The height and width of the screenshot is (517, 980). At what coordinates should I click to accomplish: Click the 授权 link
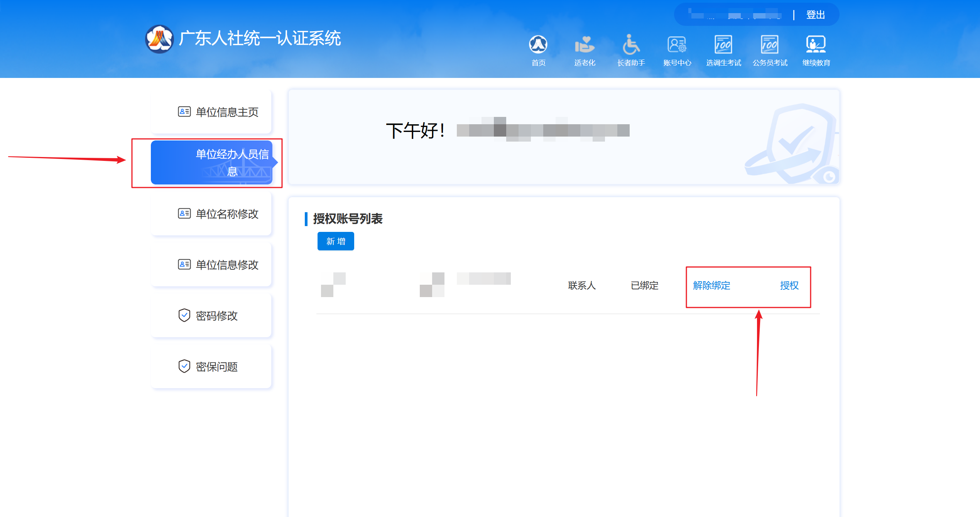[x=789, y=286]
